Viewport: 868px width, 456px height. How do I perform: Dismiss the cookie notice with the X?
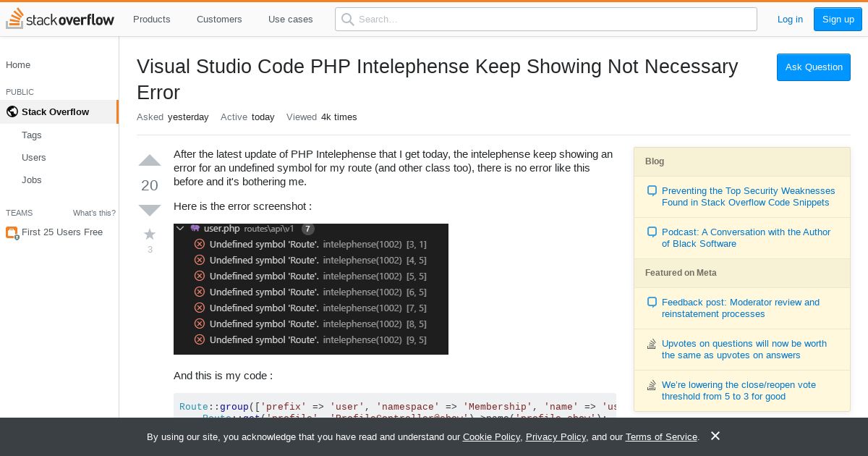pyautogui.click(x=715, y=436)
